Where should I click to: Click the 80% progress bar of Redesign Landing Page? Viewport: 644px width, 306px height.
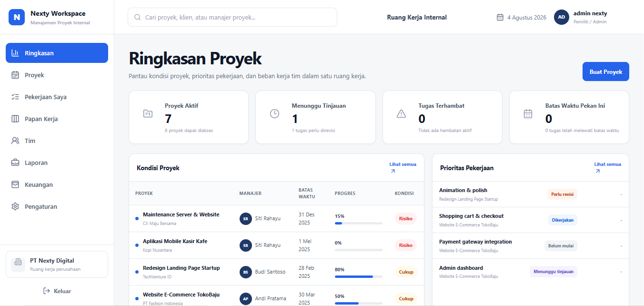click(x=359, y=276)
